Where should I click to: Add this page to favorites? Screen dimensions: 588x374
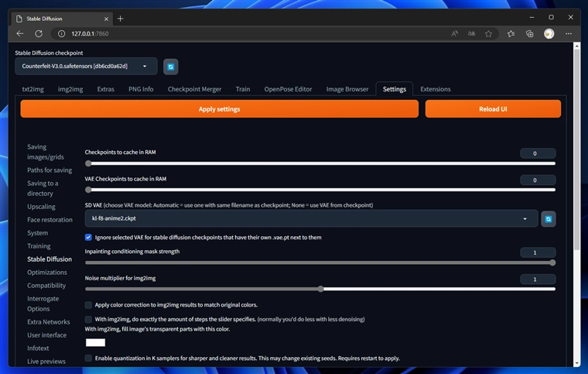tap(488, 33)
